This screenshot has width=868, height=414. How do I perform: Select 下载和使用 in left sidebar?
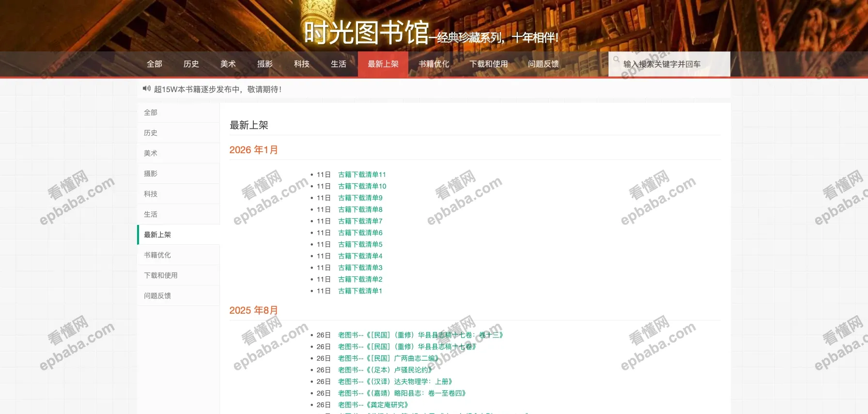[178, 275]
